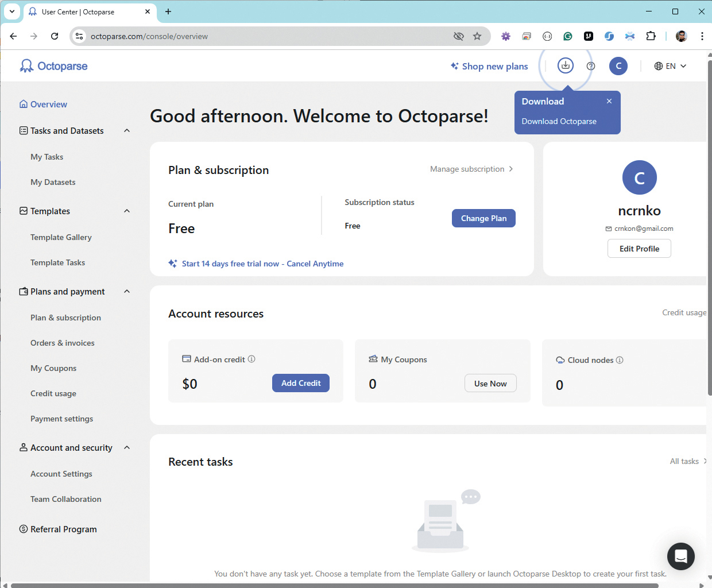Click the horizontal page scrollbar
Screen dimensions: 712x588
334,585
